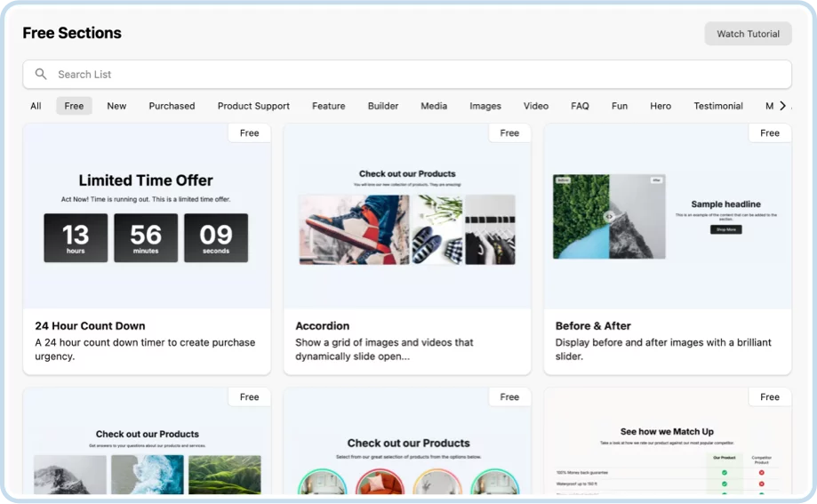Screen dimensions: 817x504
Task: Select the All category tab
Action: pos(36,106)
